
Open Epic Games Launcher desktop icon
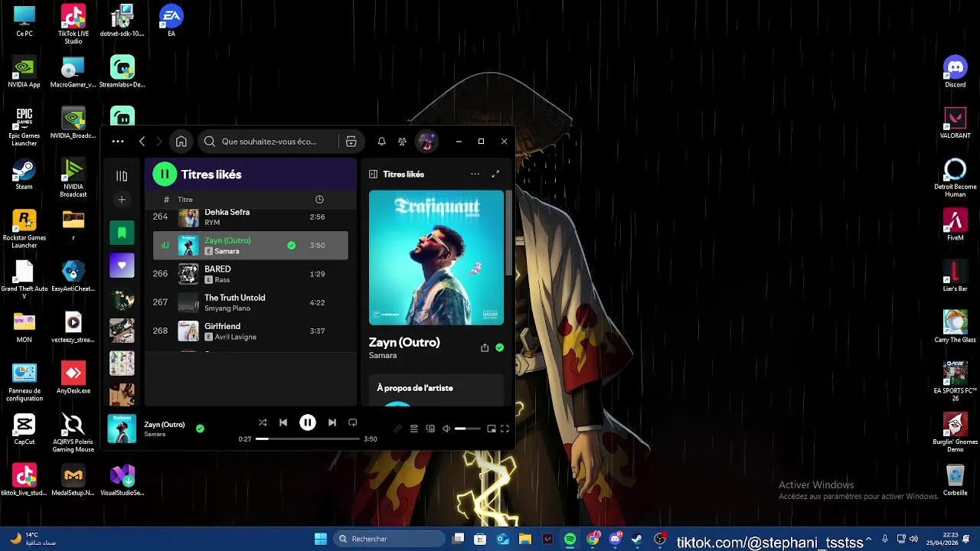pyautogui.click(x=24, y=126)
